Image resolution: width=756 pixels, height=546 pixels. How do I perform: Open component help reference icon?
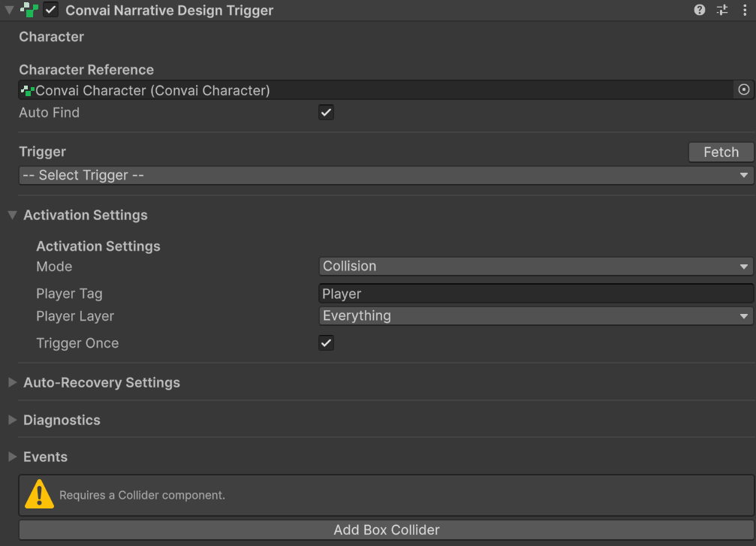700,10
